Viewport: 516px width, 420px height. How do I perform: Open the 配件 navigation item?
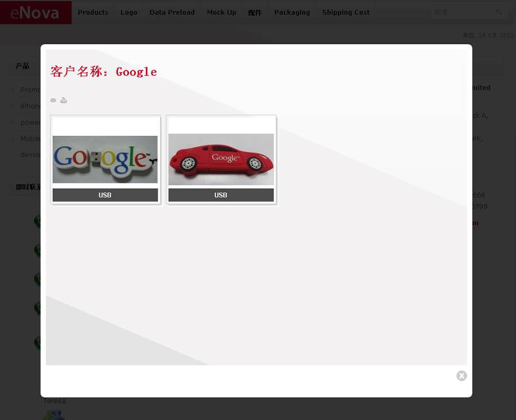pyautogui.click(x=255, y=13)
